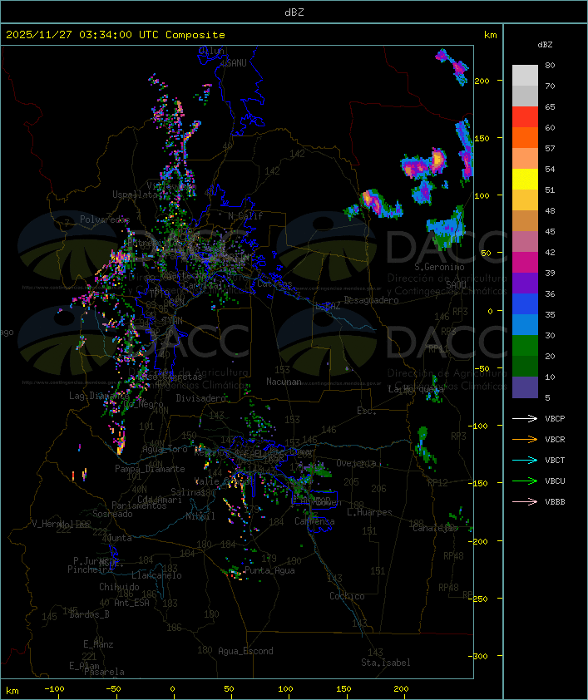Click the Cochico map label
588x700 pixels.
[347, 596]
